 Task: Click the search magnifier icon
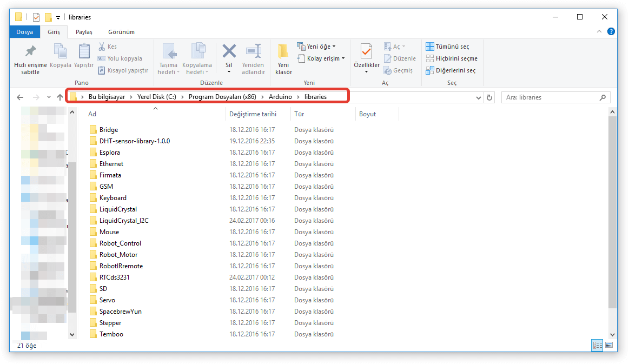[x=602, y=97]
